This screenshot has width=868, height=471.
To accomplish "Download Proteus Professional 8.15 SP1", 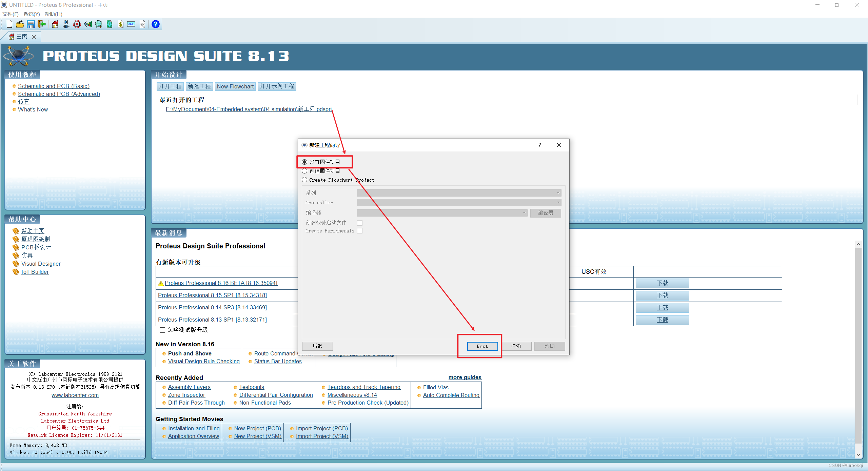I will [662, 295].
